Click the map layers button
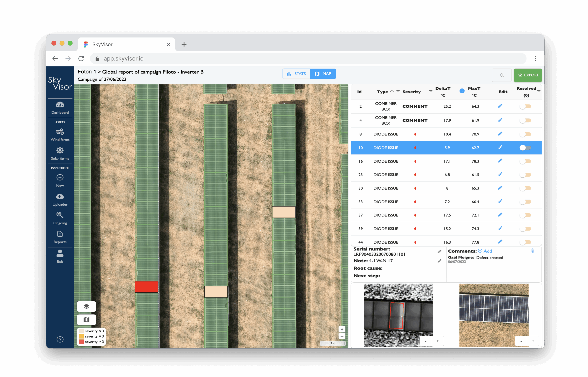The height and width of the screenshot is (377, 588). point(86,307)
